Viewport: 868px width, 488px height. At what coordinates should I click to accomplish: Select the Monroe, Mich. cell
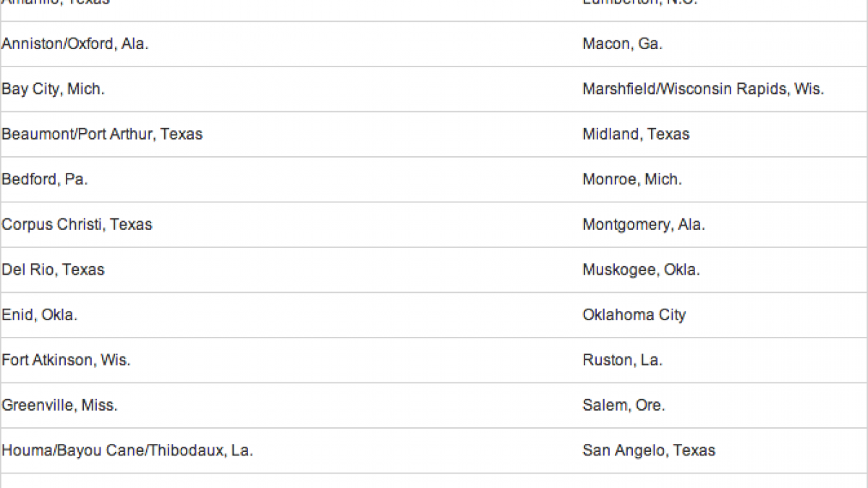(632, 179)
